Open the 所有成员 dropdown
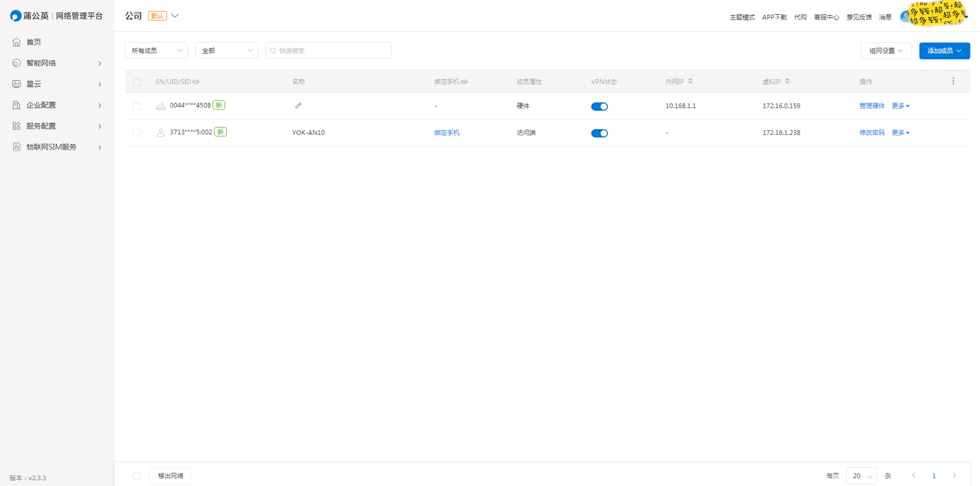The width and height of the screenshot is (980, 486). point(156,50)
